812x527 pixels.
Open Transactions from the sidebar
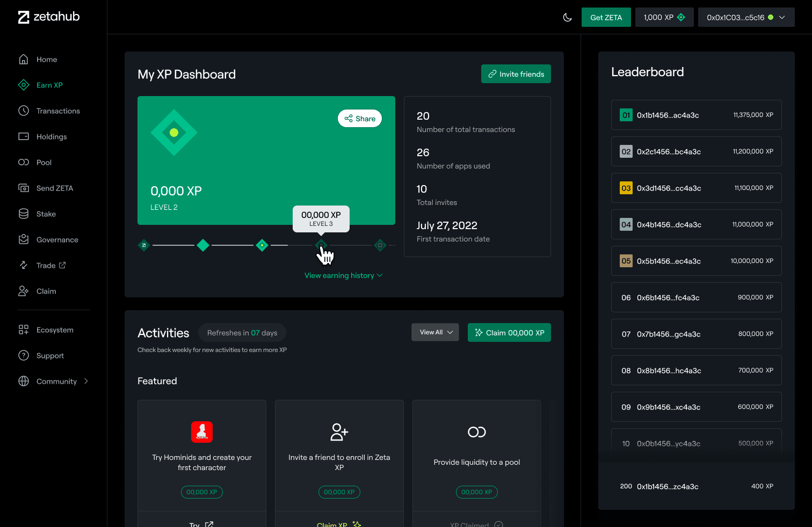coord(57,111)
